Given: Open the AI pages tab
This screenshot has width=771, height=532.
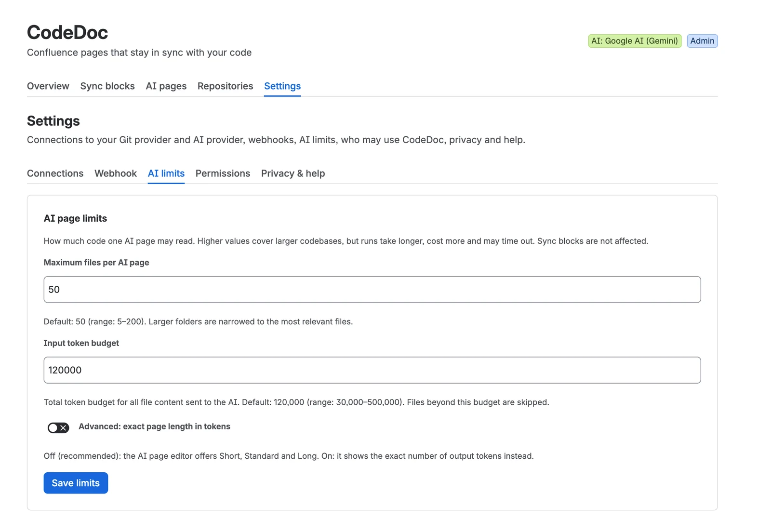Looking at the screenshot, I should 166,86.
